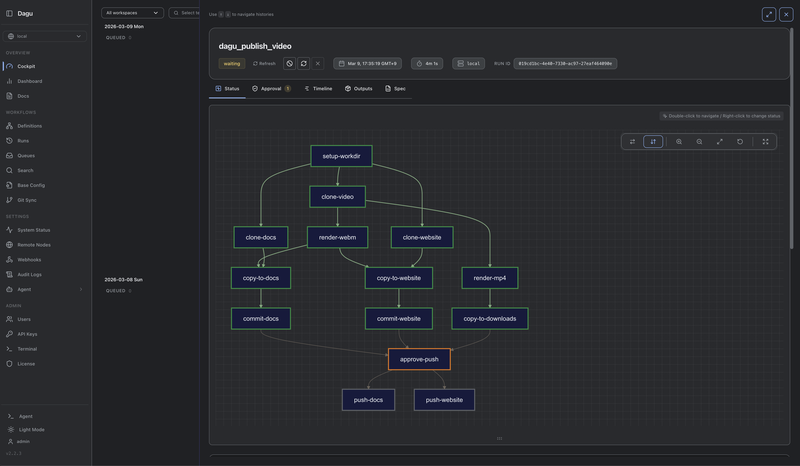Select the clone-video node
This screenshot has height=466, width=800.
pyautogui.click(x=337, y=197)
